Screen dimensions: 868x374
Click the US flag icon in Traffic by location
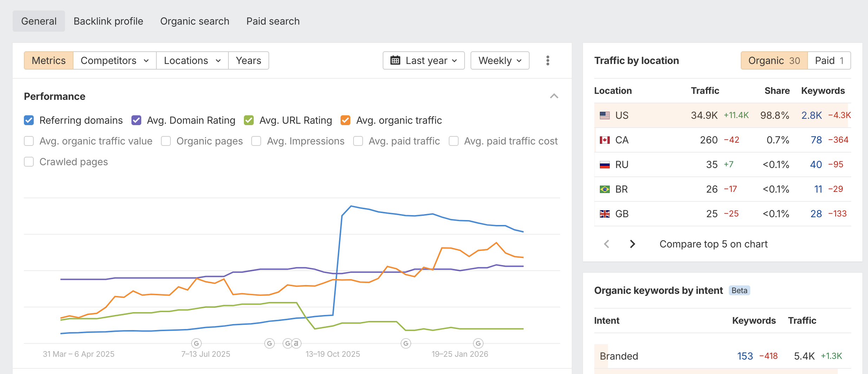point(604,115)
